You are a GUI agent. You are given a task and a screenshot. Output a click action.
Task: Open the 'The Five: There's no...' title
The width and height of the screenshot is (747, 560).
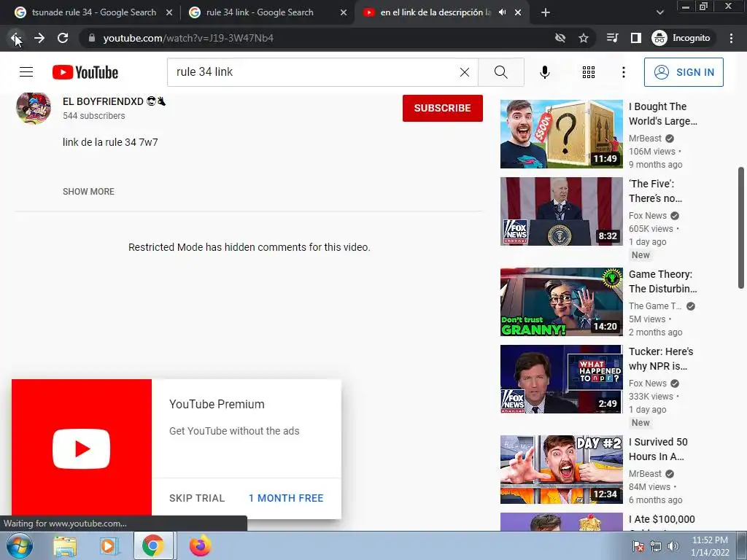[x=656, y=191]
